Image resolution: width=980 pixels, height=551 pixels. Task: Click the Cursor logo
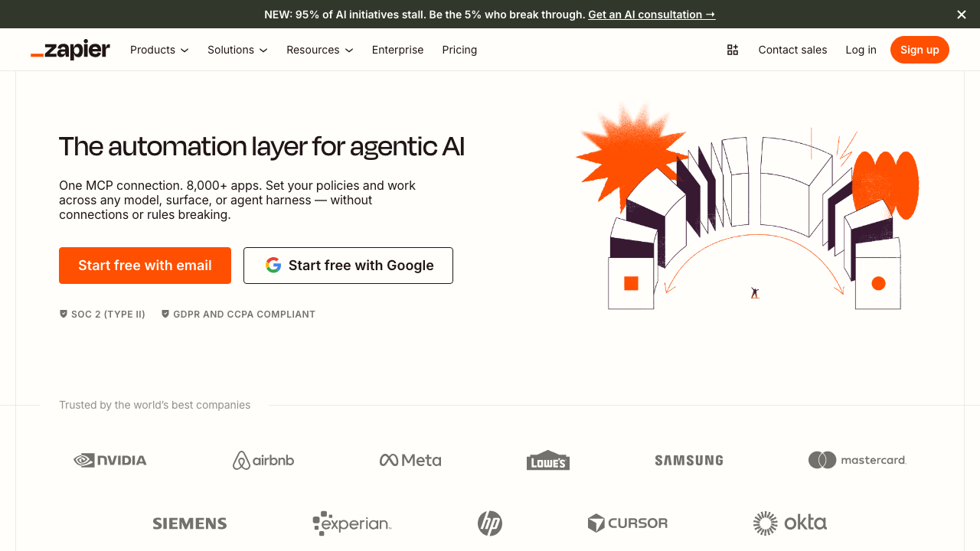pos(627,523)
